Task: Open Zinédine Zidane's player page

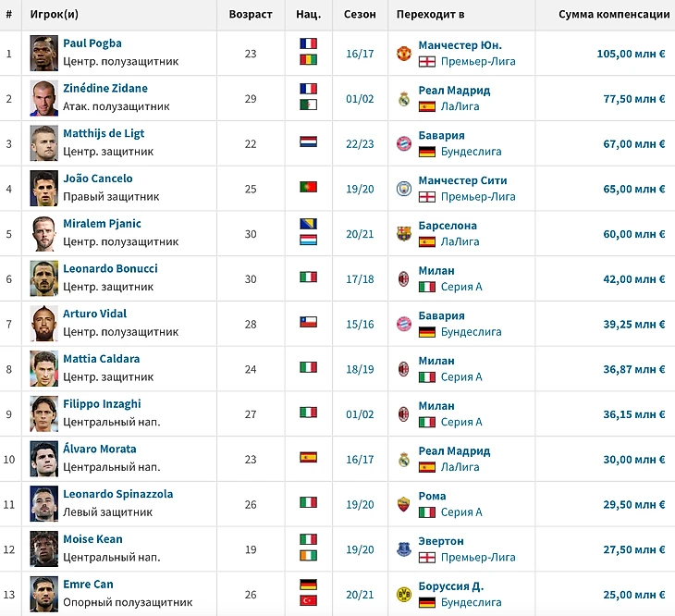Action: pos(104,89)
